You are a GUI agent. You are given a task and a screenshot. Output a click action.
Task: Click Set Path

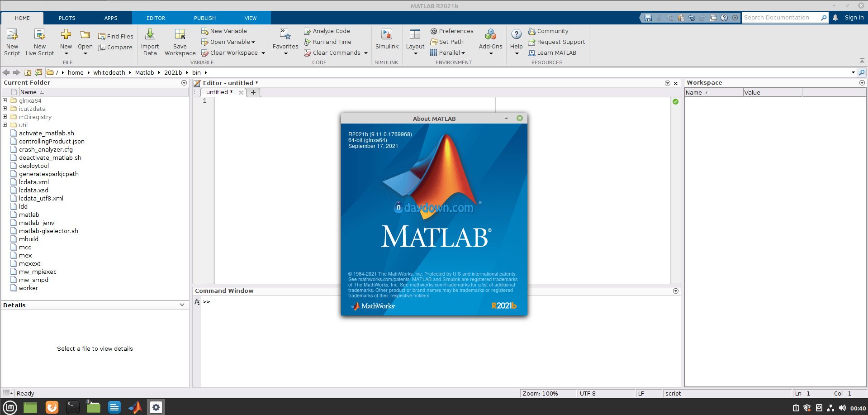pyautogui.click(x=447, y=42)
